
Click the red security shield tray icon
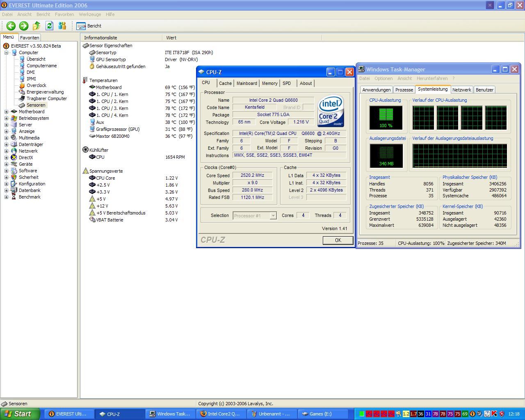tap(502, 414)
